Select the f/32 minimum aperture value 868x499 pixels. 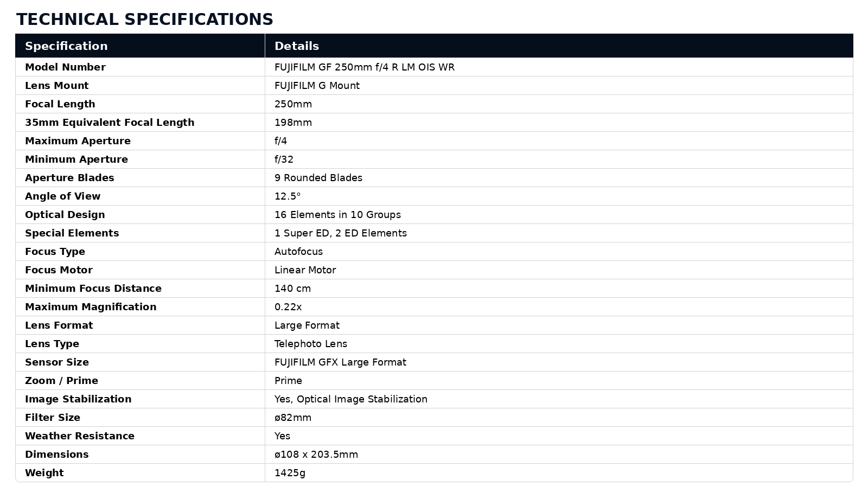tap(284, 159)
